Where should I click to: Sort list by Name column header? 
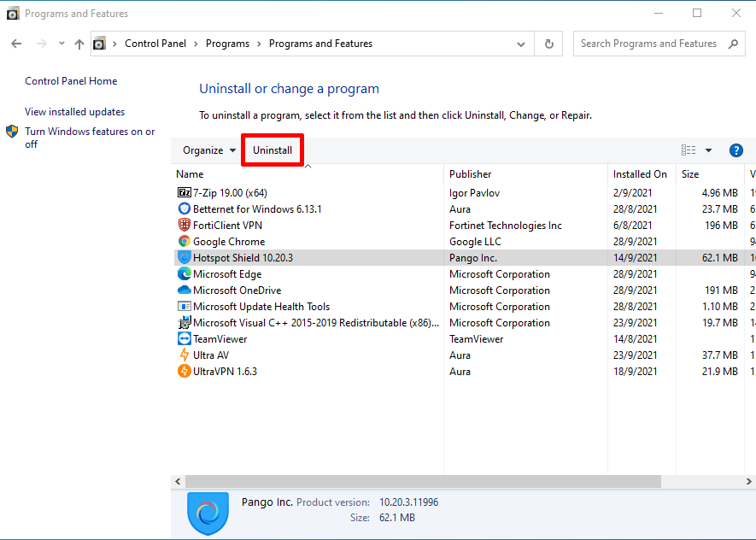(308, 174)
